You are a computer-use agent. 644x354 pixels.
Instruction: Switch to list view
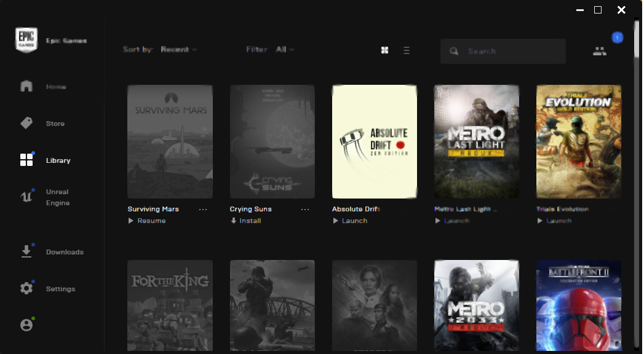(x=407, y=50)
